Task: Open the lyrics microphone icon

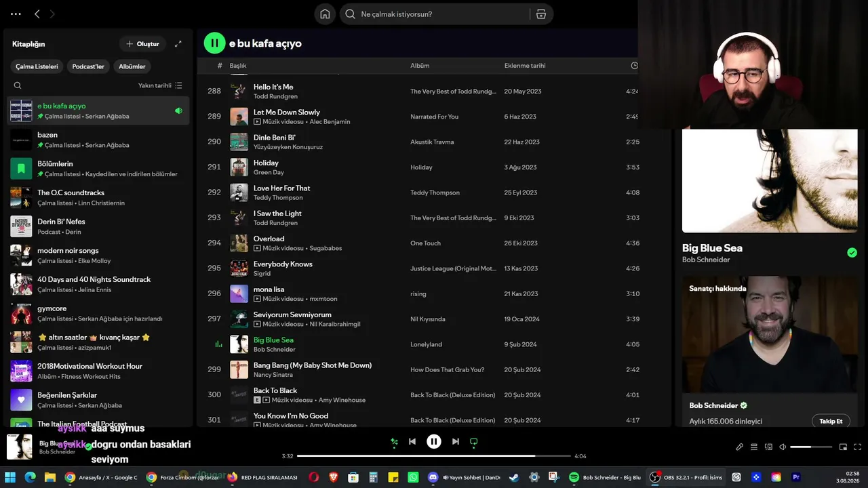Action: pos(740,447)
